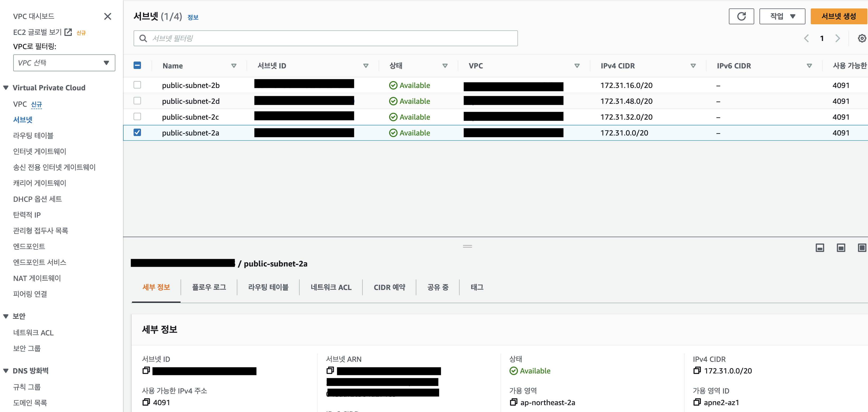
Task: Copy the subnet ID in details
Action: point(146,371)
